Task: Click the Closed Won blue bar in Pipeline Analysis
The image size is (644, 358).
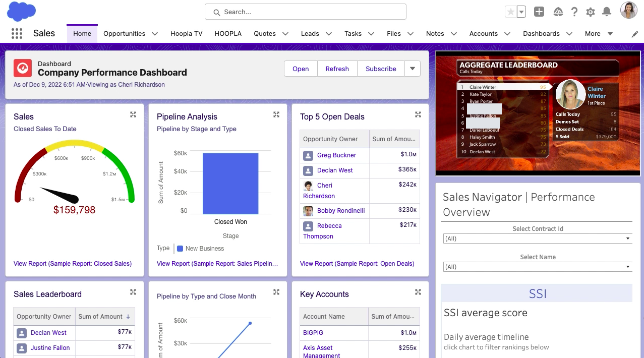Action: click(x=230, y=184)
